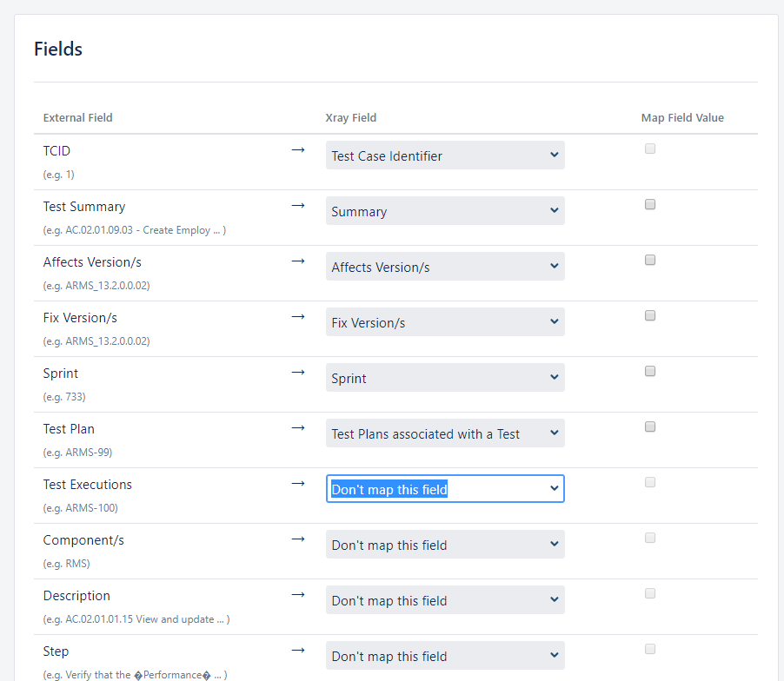Check Map Field Value for Test Summary
The height and width of the screenshot is (681, 784).
[x=650, y=204]
